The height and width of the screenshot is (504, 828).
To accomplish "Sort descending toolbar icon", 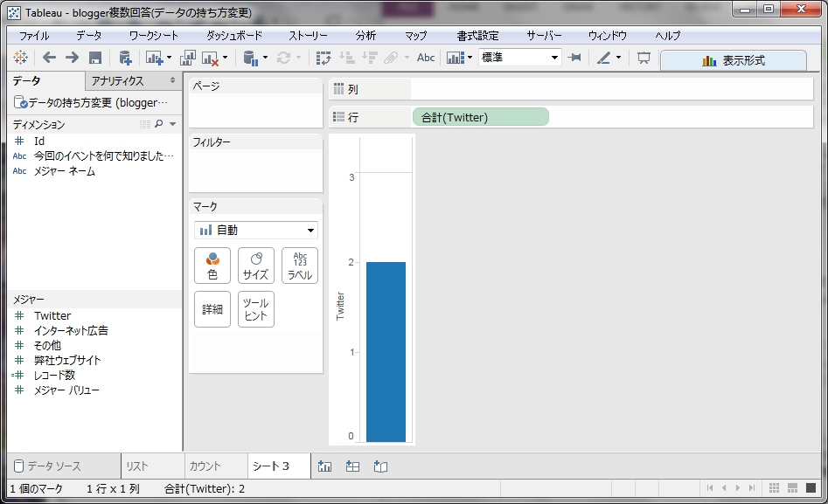I will pyautogui.click(x=370, y=58).
